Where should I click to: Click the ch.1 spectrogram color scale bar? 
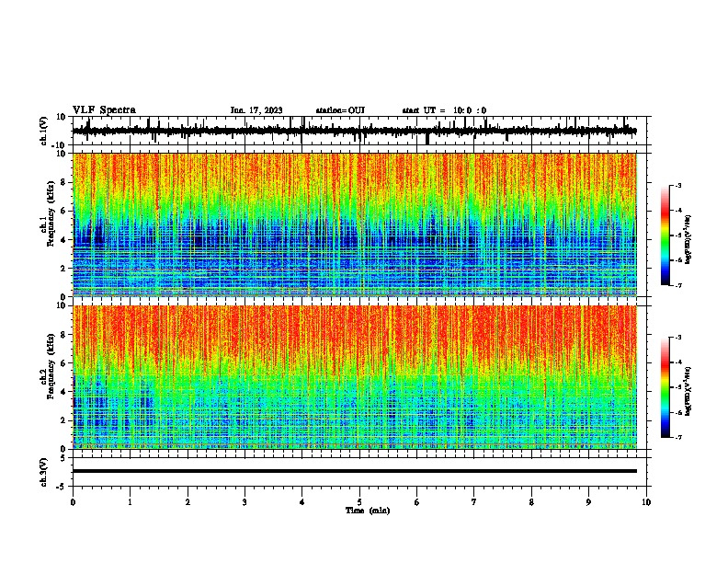pyautogui.click(x=665, y=235)
